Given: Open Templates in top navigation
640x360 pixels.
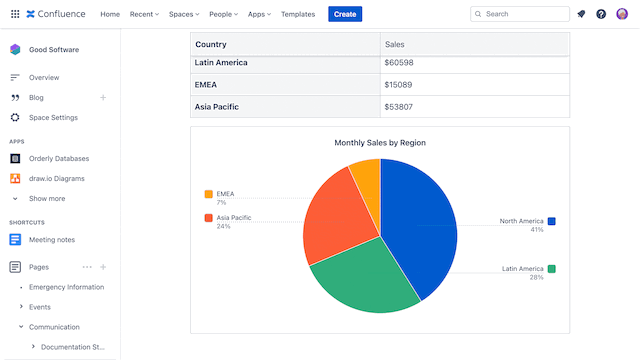Looking at the screenshot, I should (x=298, y=14).
